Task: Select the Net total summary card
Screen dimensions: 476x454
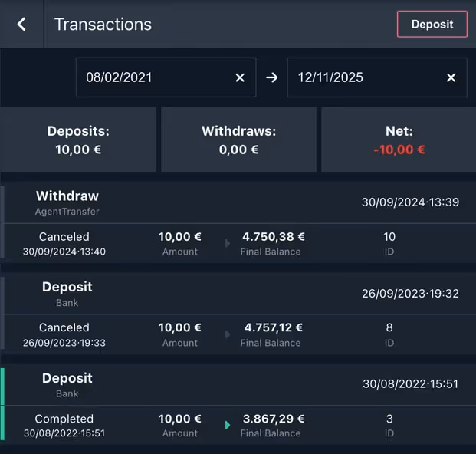Action: 399,140
